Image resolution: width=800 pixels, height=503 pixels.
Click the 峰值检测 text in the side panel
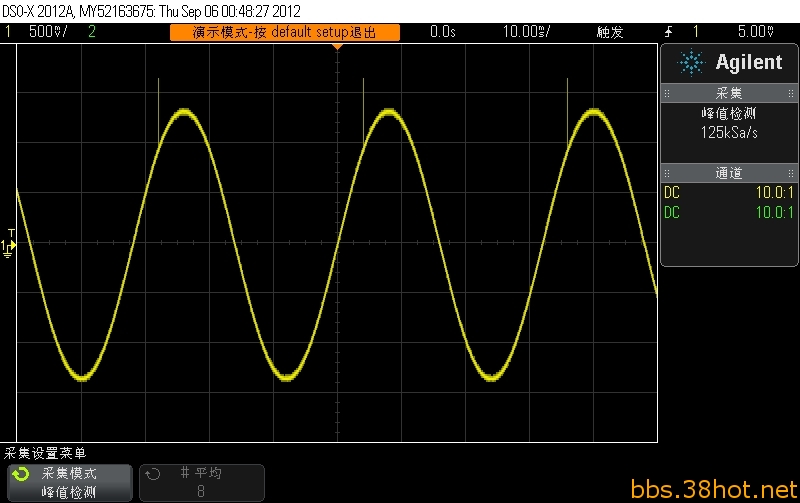pyautogui.click(x=729, y=113)
